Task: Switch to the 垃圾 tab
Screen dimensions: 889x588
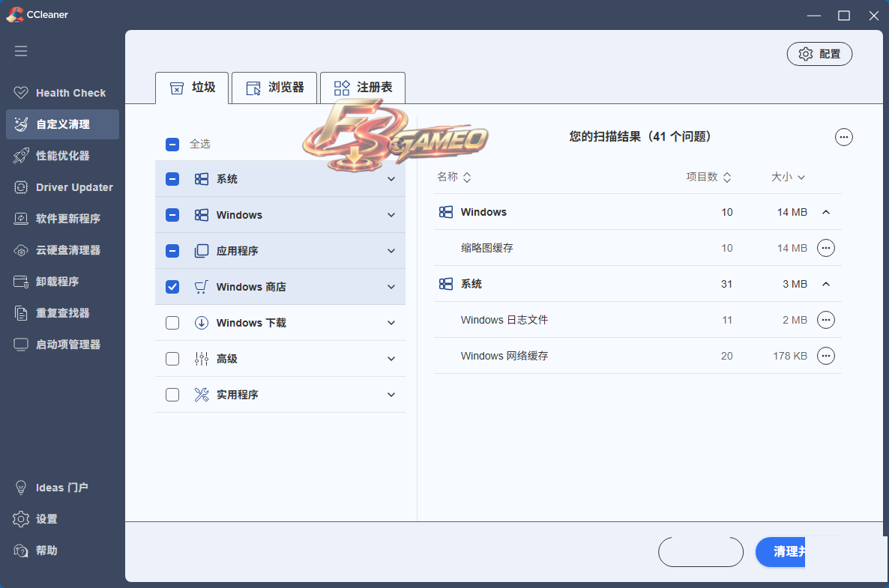Action: click(x=192, y=88)
